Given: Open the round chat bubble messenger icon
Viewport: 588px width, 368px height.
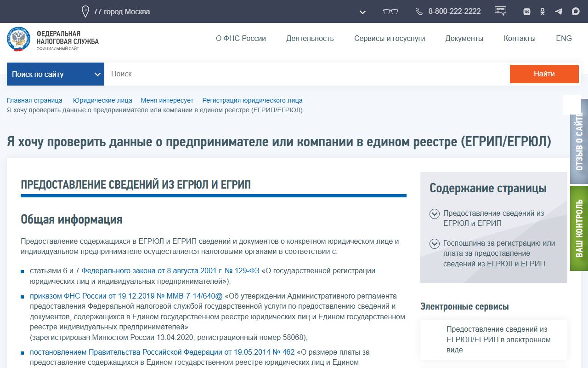Looking at the screenshot, I should [x=576, y=11].
